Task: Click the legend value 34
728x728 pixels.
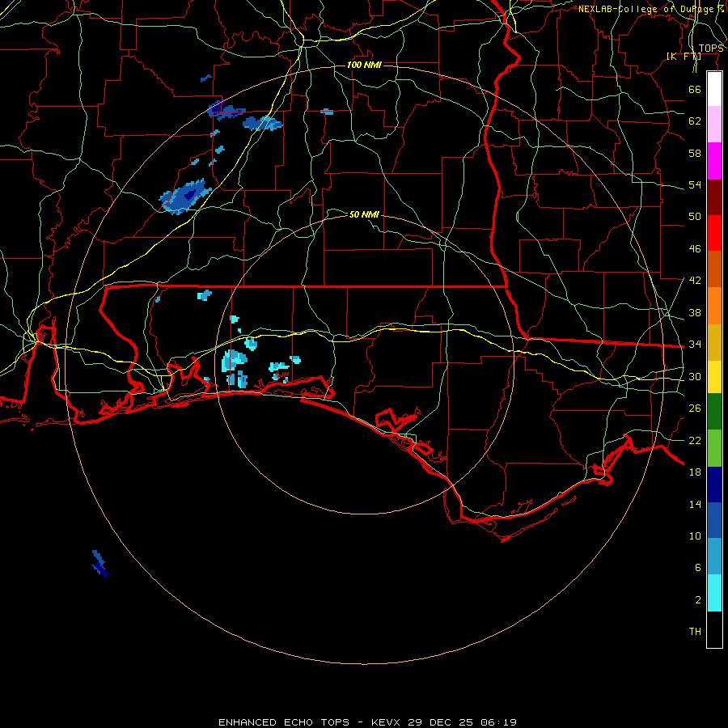Action: (x=695, y=344)
